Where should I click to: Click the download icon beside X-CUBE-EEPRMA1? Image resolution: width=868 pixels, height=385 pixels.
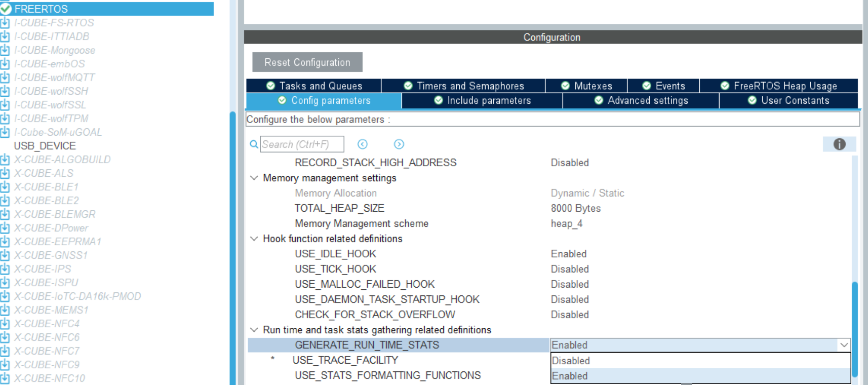coord(5,242)
